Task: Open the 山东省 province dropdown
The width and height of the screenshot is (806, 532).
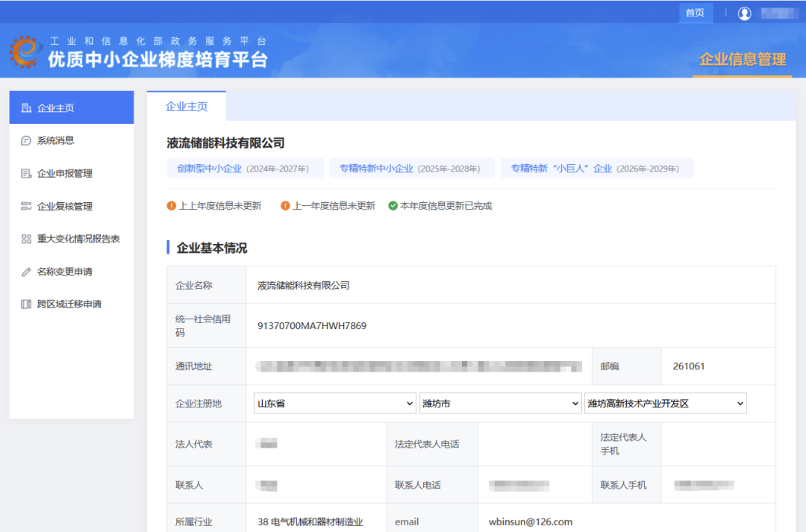Action: coord(334,404)
